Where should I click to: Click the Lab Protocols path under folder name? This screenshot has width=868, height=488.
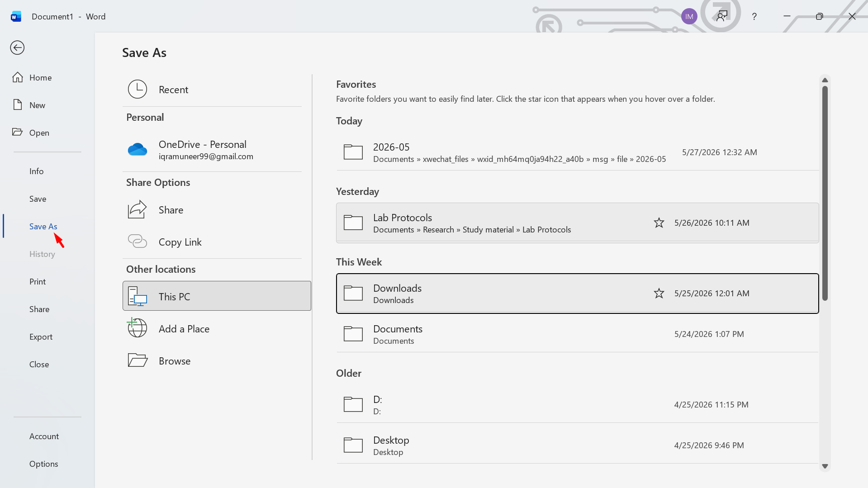(472, 230)
